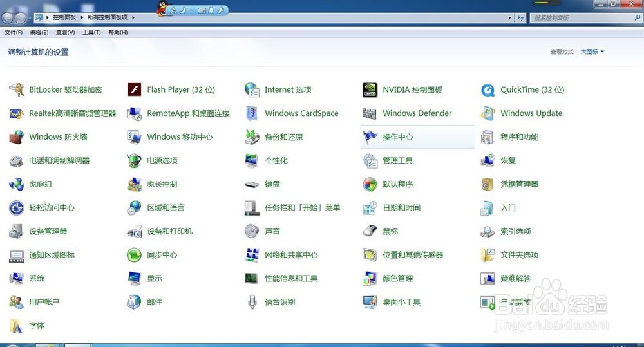Click the 控制面板 breadcrumb segment
Screen dimensions: 644x347
tap(64, 17)
